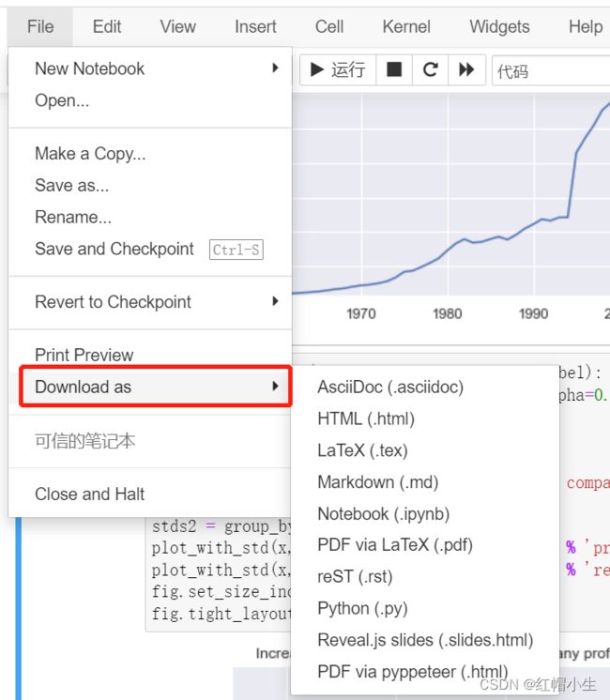Image resolution: width=610 pixels, height=700 pixels.
Task: Open the Insert menu
Action: 255,26
